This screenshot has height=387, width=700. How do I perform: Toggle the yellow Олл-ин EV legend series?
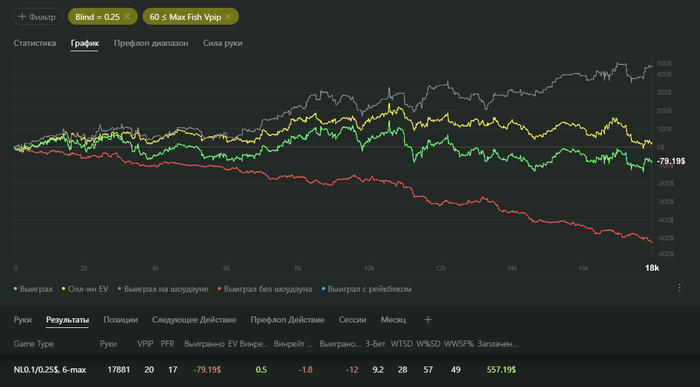click(x=85, y=289)
